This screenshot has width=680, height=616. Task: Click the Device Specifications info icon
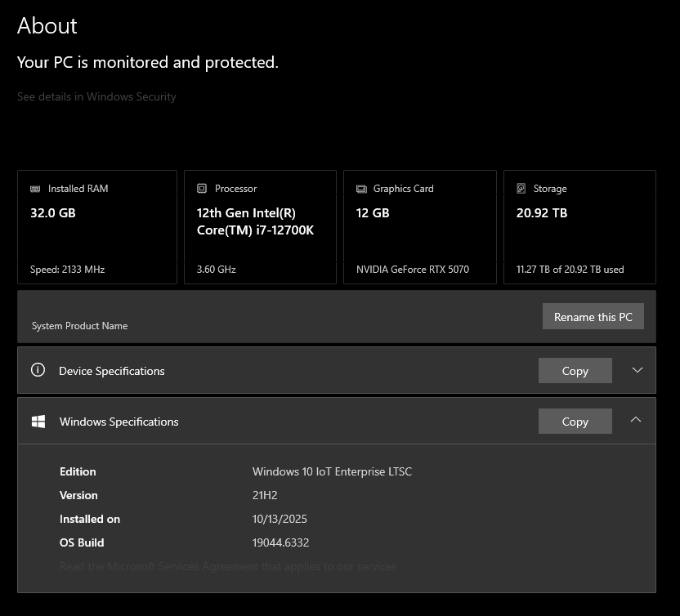[38, 370]
